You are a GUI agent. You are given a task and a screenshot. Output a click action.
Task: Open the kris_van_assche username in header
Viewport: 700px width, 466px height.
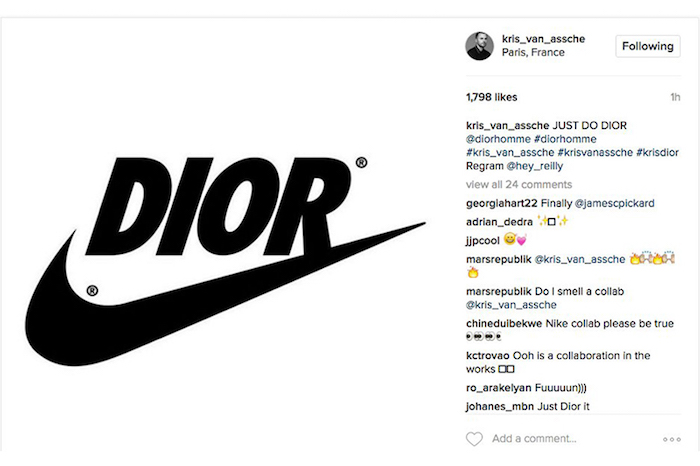coord(543,39)
